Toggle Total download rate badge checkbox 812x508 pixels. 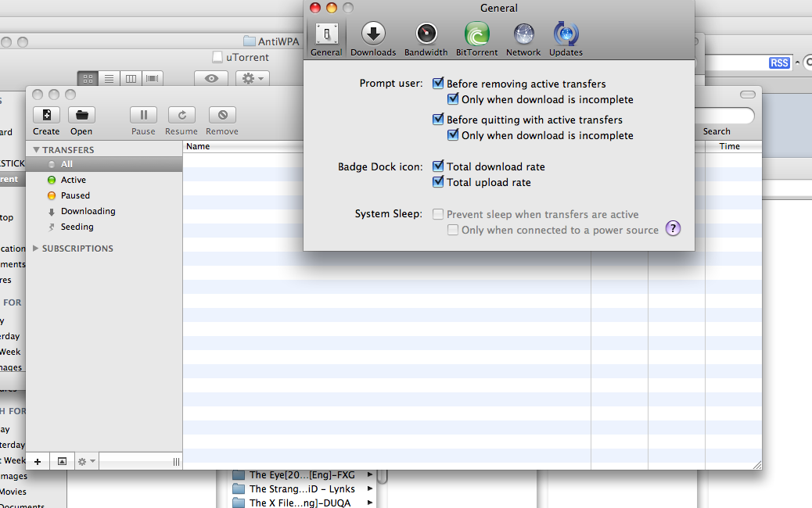tap(438, 166)
